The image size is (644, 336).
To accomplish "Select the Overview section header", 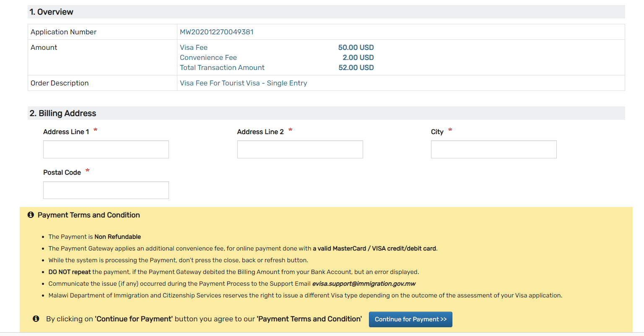I will pyautogui.click(x=52, y=12).
